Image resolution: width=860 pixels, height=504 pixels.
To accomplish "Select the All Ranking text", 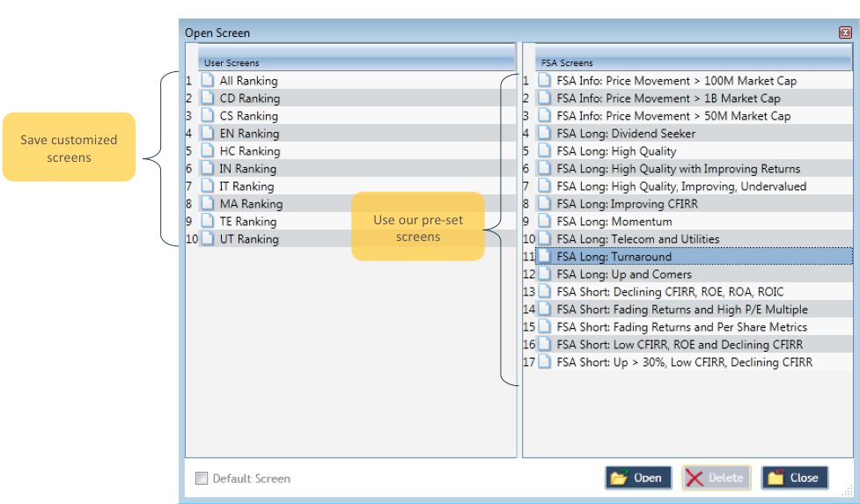I will [248, 81].
